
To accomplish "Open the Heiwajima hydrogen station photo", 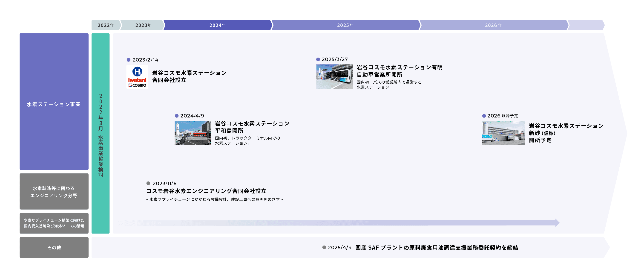I will tap(193, 133).
